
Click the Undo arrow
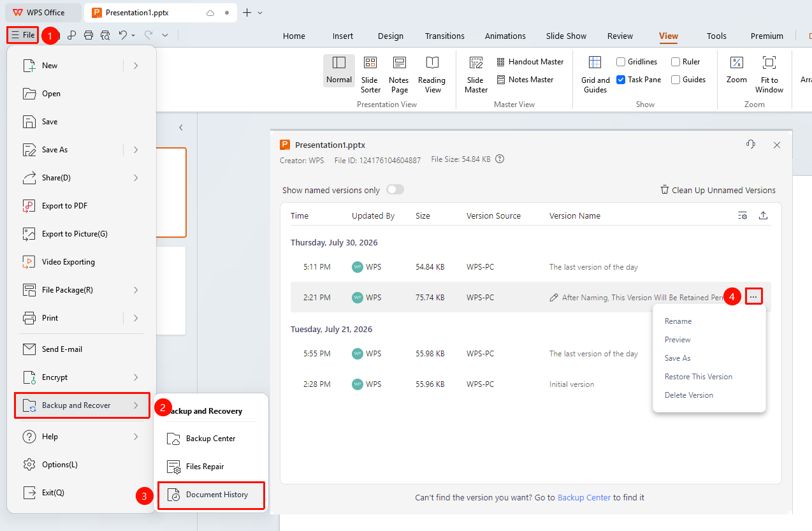coord(123,35)
